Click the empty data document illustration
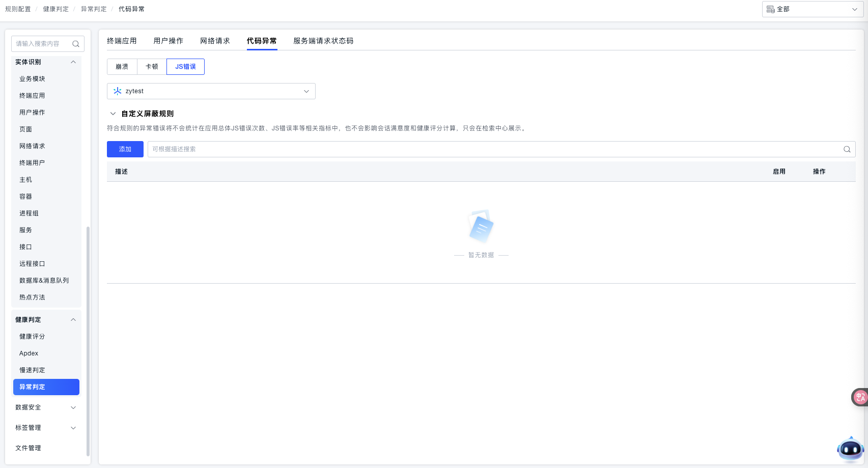 pos(481,227)
